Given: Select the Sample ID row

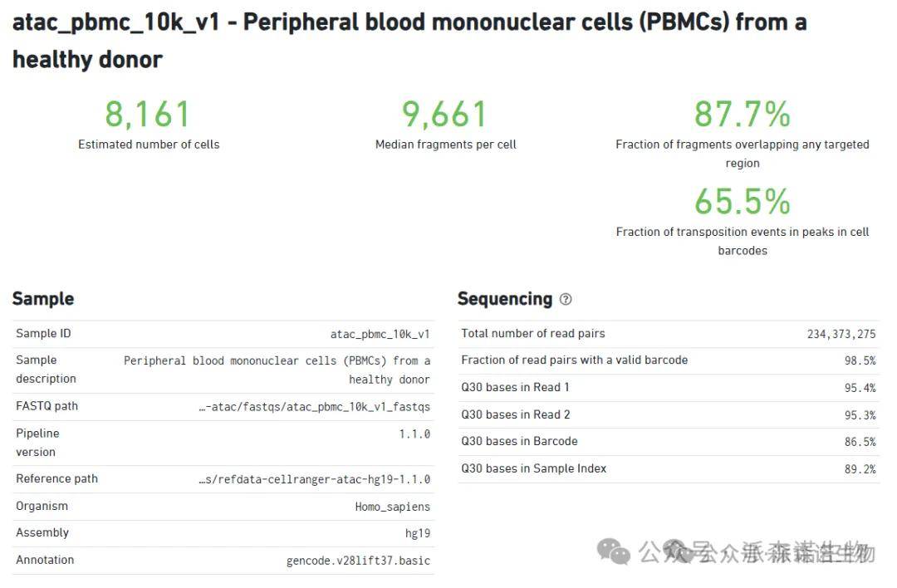Looking at the screenshot, I should [x=223, y=334].
